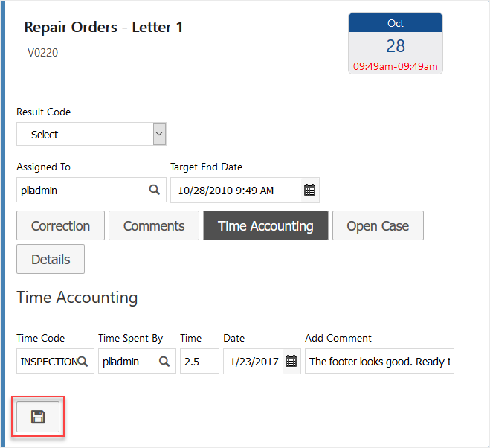Expand the Result Code dropdown
The image size is (490, 448).
159,134
